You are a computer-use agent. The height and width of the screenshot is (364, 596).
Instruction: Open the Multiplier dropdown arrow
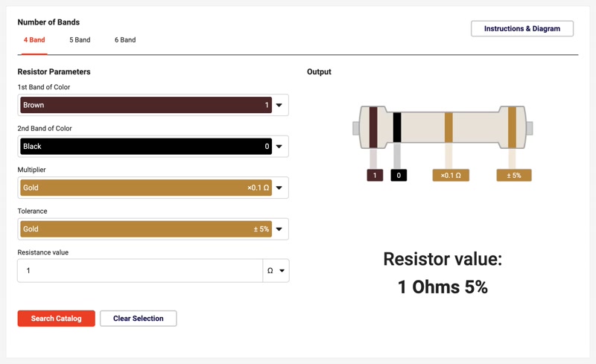click(279, 188)
